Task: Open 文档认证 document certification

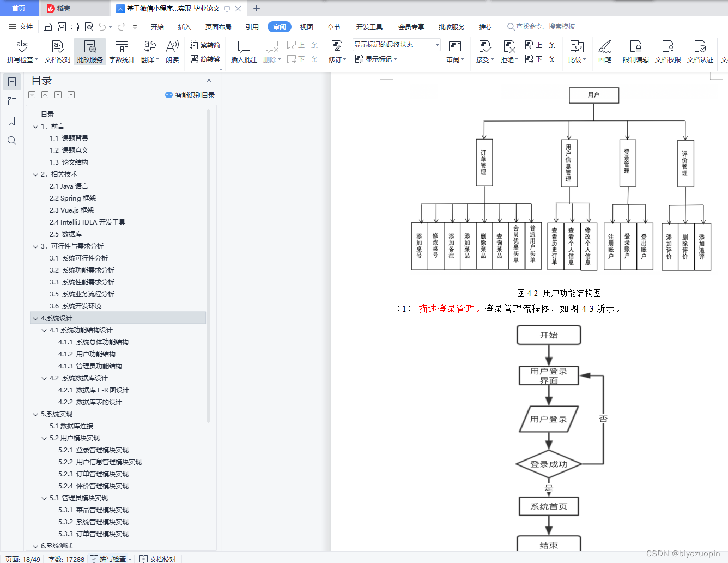Action: tap(700, 52)
